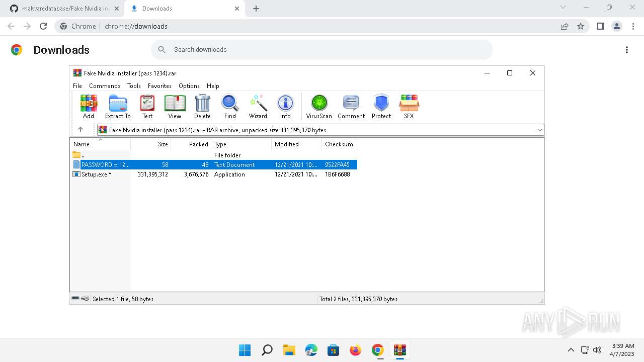This screenshot has width=644, height=362.
Task: Select the parent folder '..' row
Action: (x=214, y=155)
